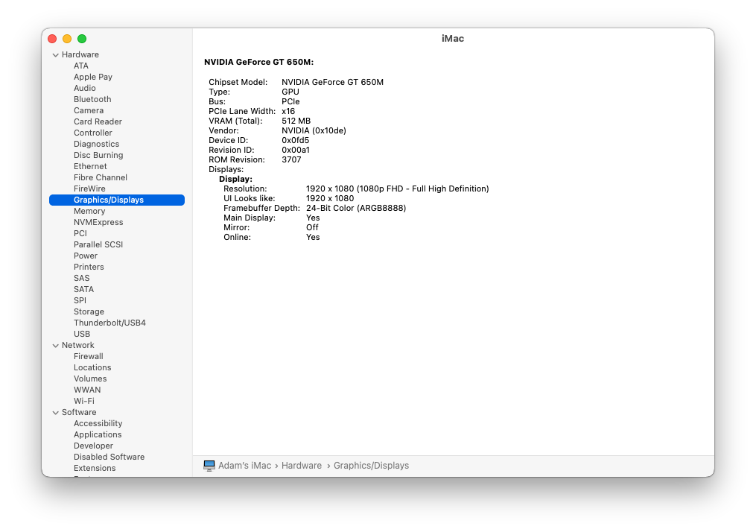Select Disc Burning entry
Image resolution: width=756 pixels, height=532 pixels.
pyautogui.click(x=98, y=155)
